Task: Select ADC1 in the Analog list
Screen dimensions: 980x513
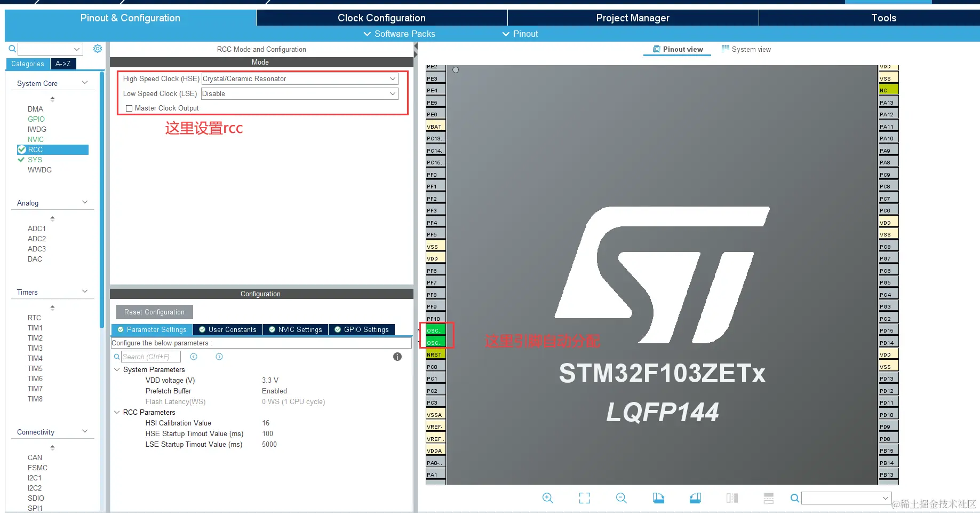Action: coord(37,228)
